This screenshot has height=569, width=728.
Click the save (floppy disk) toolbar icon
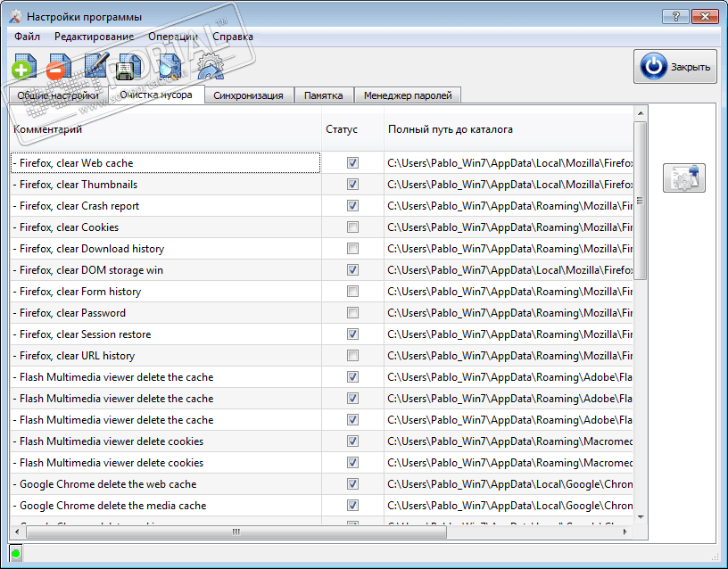point(129,66)
